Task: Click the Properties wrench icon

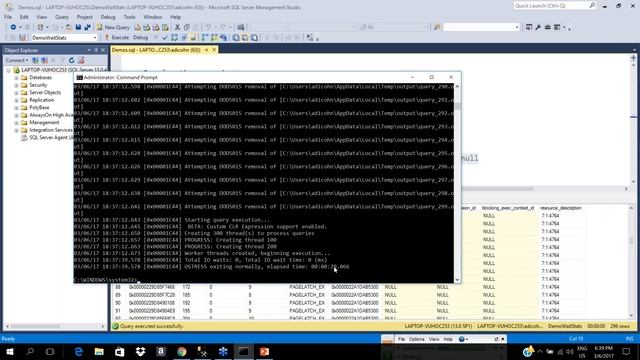Action: click(x=538, y=27)
